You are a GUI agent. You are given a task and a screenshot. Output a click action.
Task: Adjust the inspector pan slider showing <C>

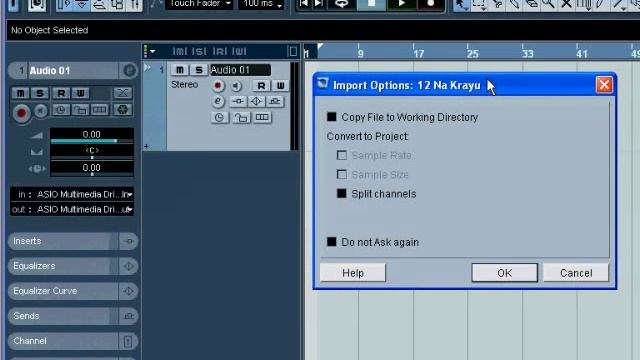[x=92, y=157]
